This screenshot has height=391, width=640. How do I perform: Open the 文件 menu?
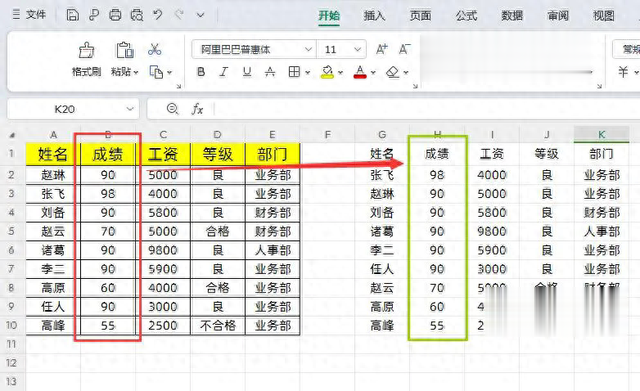(36, 15)
